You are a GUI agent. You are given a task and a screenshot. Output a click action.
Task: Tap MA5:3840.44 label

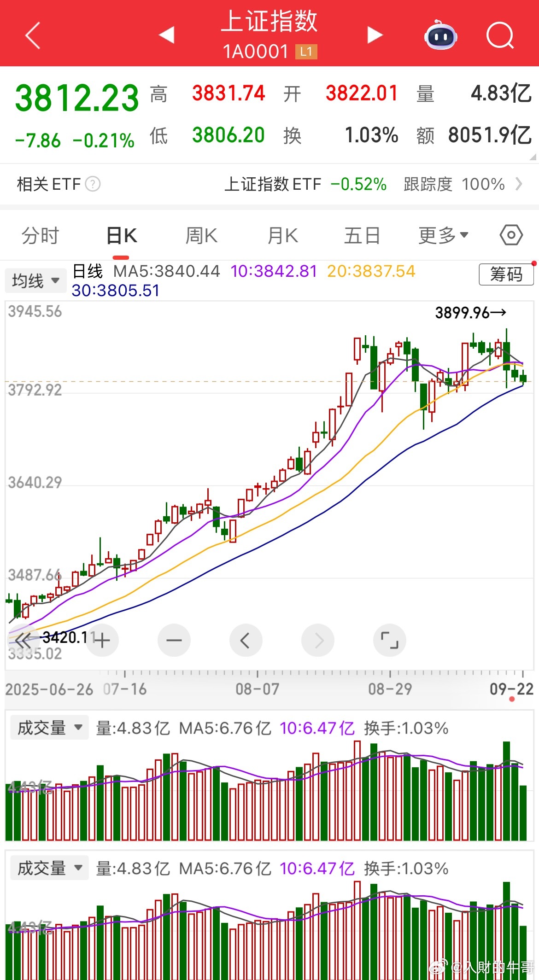click(x=167, y=271)
